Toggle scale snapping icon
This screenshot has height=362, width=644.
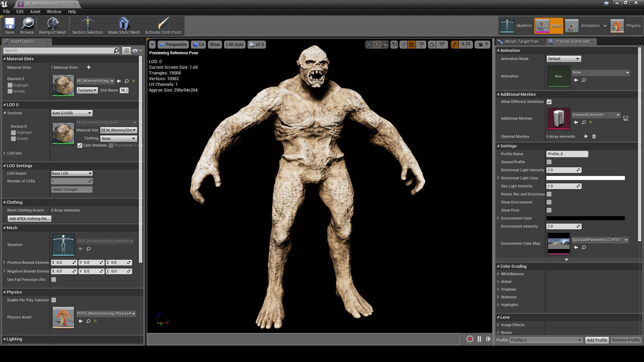454,44
